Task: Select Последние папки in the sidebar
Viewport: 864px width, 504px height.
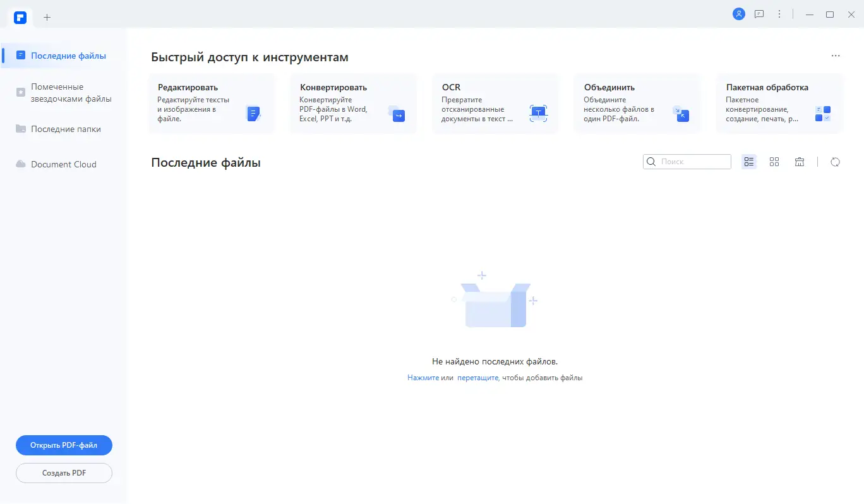Action: 64,128
